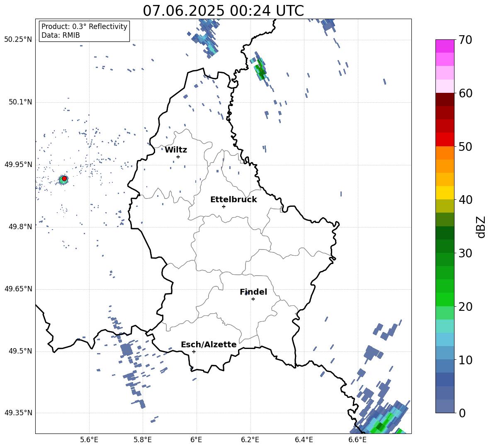Click the Findel station cross marker

point(253,299)
